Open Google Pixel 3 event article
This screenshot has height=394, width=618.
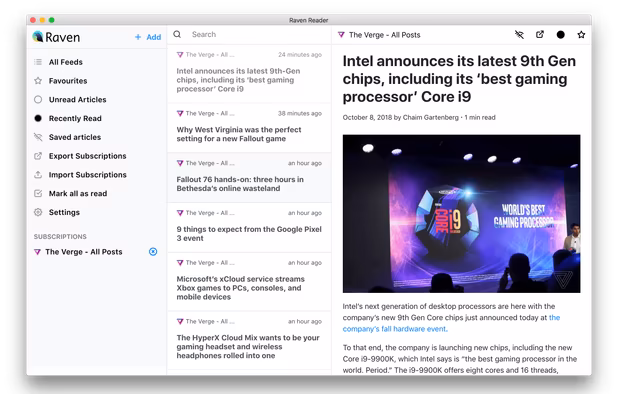tap(249, 227)
